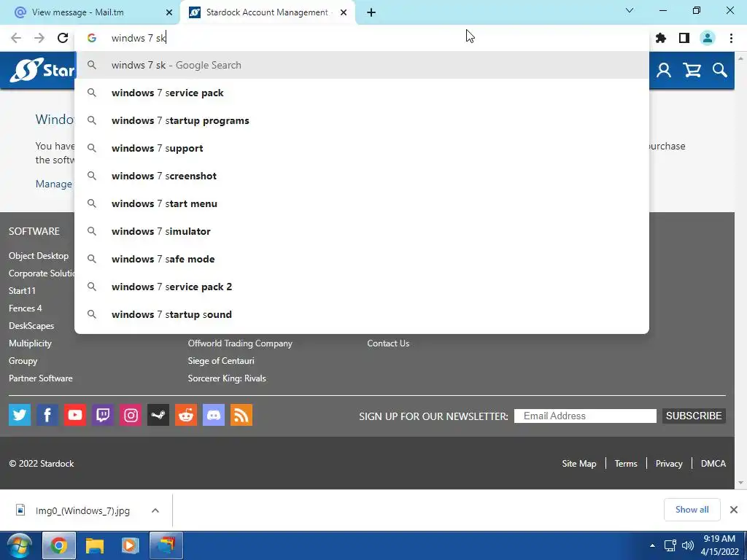This screenshot has height=560, width=747.
Task: Click the Twitch social icon
Action: (102, 415)
